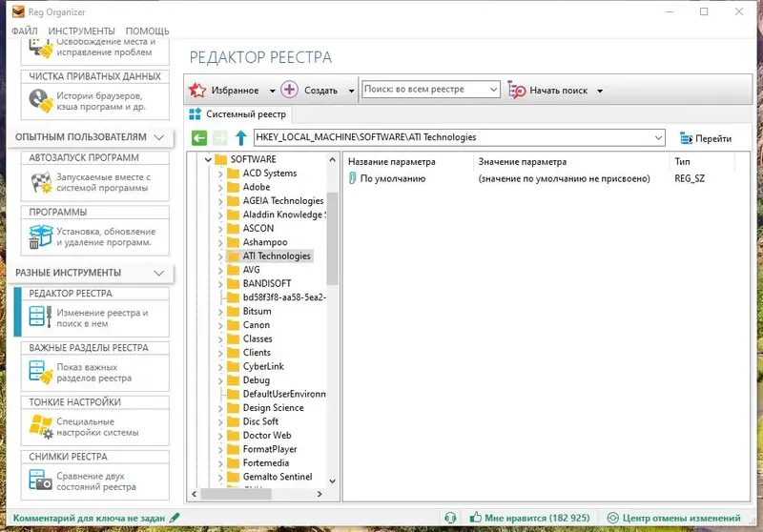Image resolution: width=763 pixels, height=532 pixels.
Task: Click the Начать поиск magnifier icon
Action: click(516, 90)
